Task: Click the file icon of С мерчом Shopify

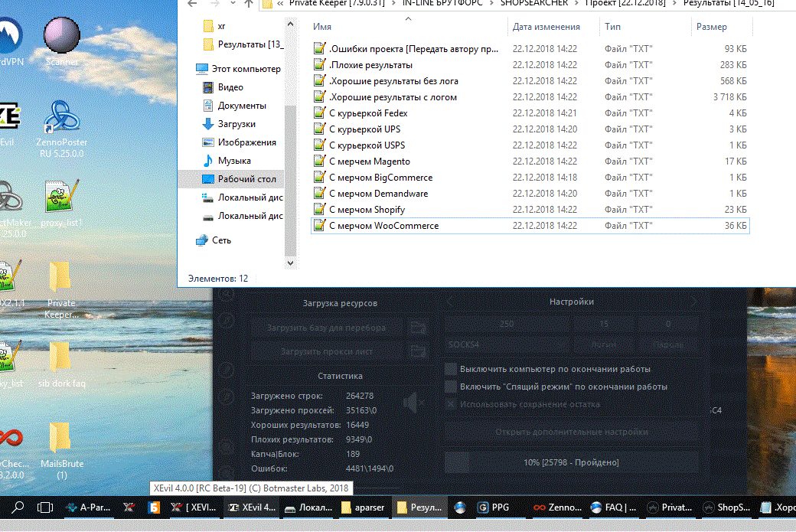Action: click(319, 209)
